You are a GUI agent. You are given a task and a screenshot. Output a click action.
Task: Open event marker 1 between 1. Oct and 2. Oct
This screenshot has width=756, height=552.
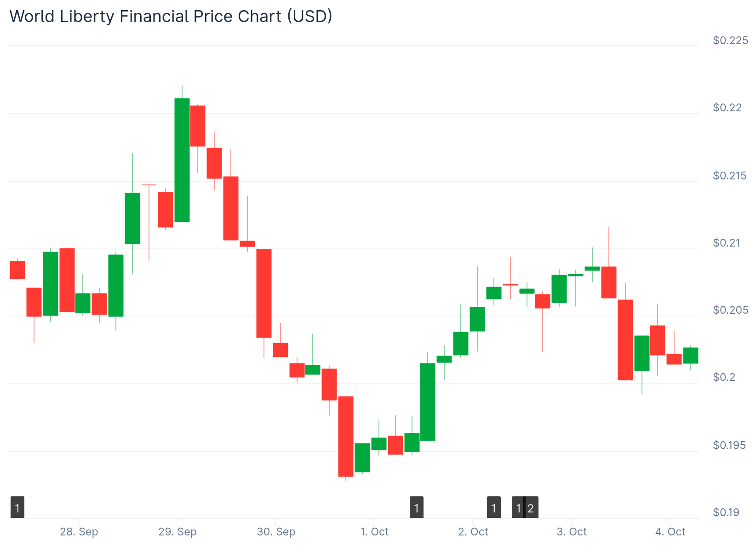pyautogui.click(x=417, y=508)
